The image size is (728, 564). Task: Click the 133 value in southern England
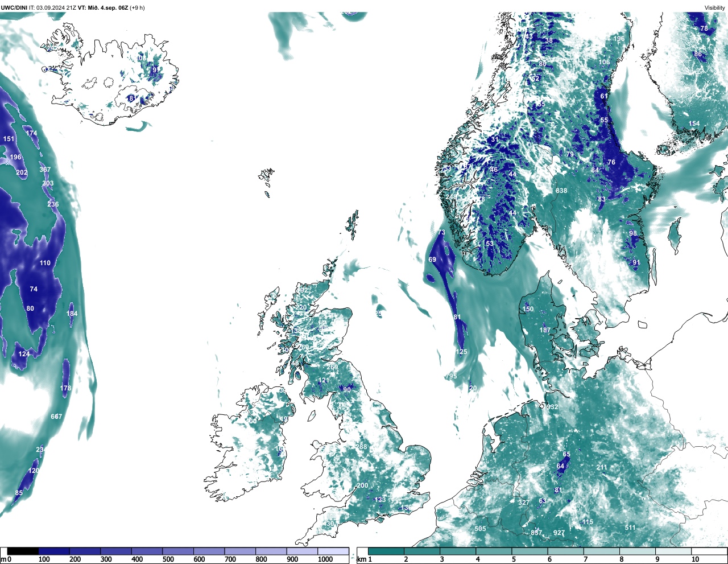pos(380,499)
